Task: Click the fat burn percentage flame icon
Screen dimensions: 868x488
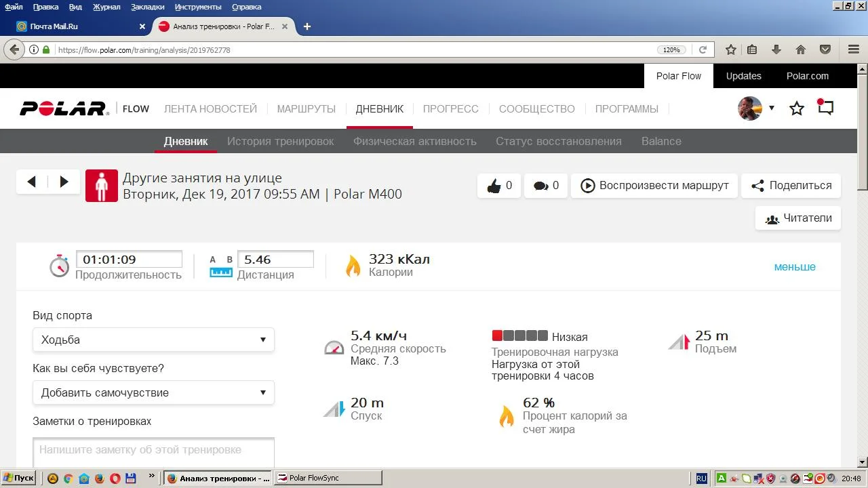Action: 507,415
